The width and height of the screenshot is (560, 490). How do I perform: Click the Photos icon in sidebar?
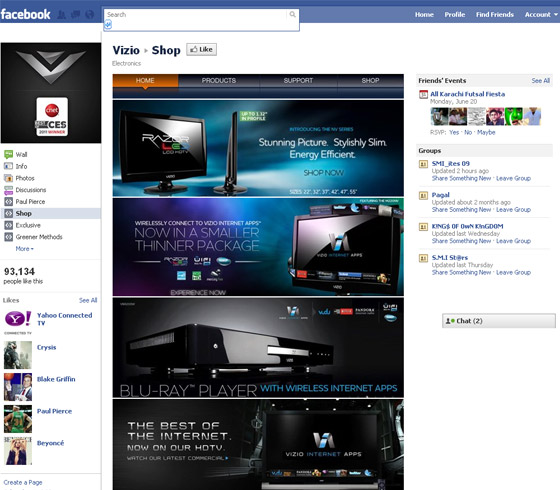[x=8, y=178]
